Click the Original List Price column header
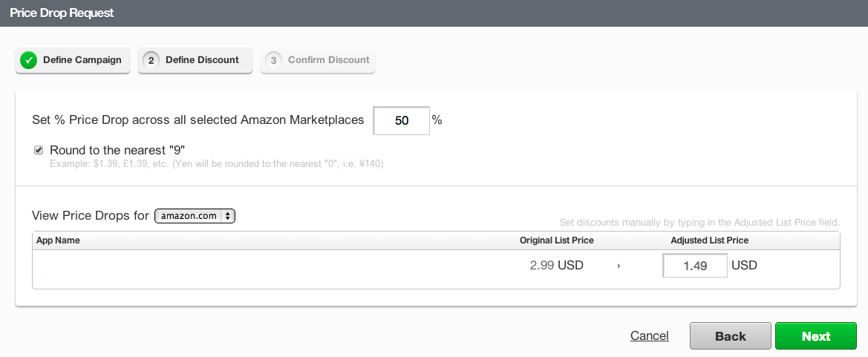The image size is (868, 357). [556, 240]
